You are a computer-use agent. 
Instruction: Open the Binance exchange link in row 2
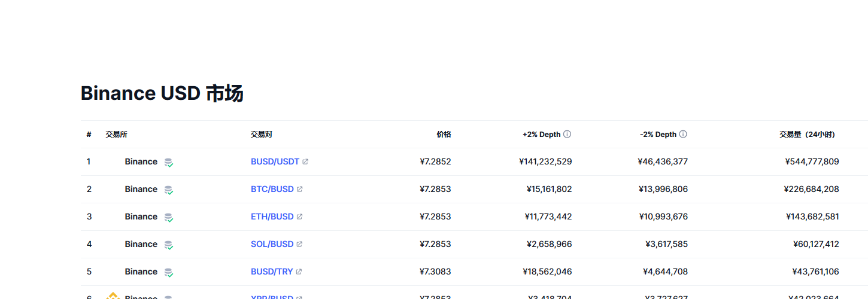[141, 190]
